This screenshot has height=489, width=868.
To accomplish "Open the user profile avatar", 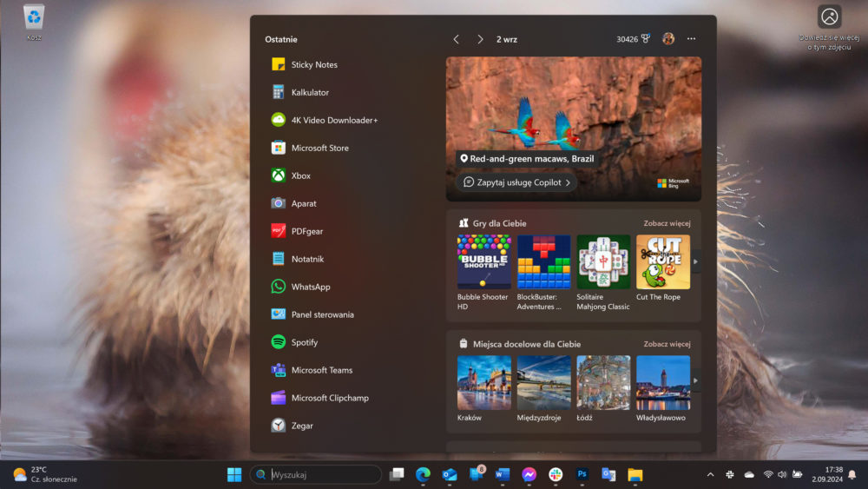I will (x=668, y=39).
